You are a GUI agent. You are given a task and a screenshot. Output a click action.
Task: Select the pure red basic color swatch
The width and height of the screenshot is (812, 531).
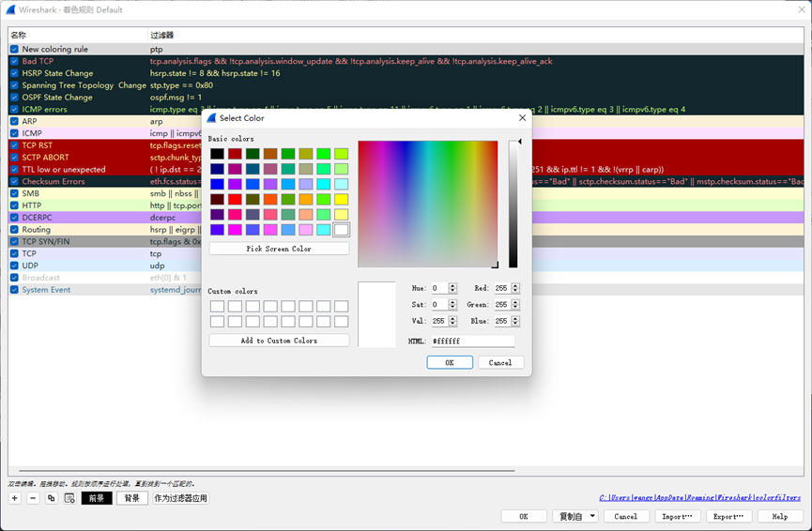click(x=235, y=199)
